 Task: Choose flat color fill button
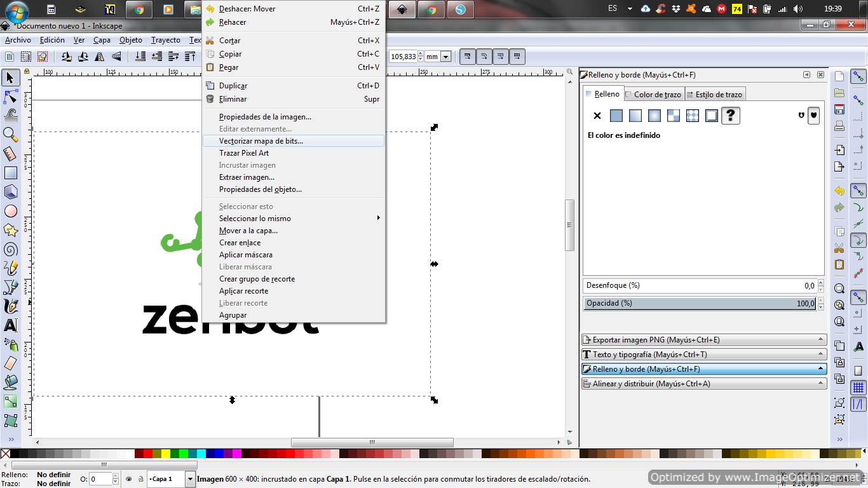point(616,116)
